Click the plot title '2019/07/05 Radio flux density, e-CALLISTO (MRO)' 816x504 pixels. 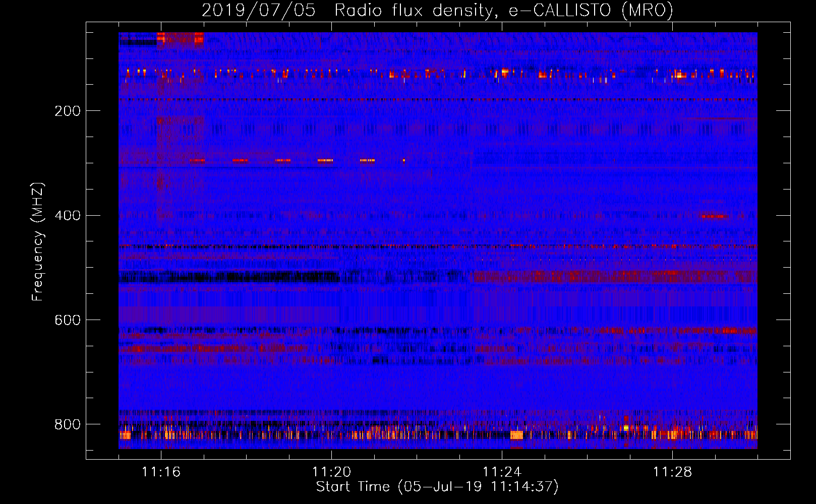point(437,11)
